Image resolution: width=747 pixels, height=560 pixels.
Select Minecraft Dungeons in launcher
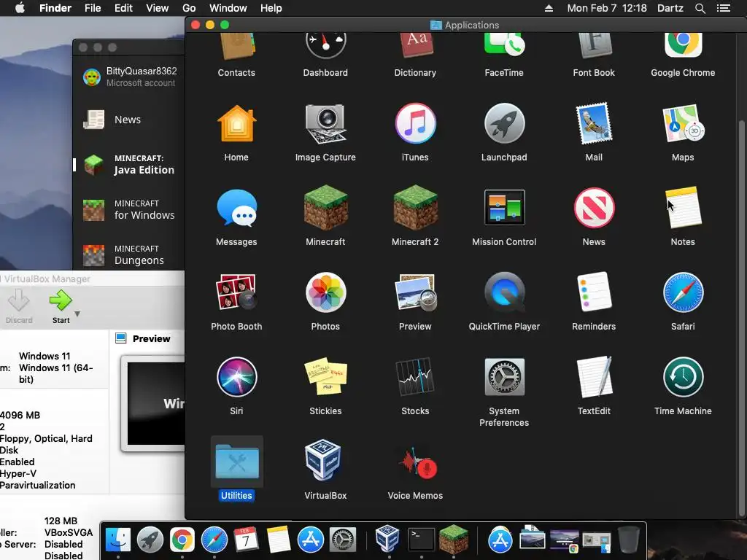coord(128,255)
